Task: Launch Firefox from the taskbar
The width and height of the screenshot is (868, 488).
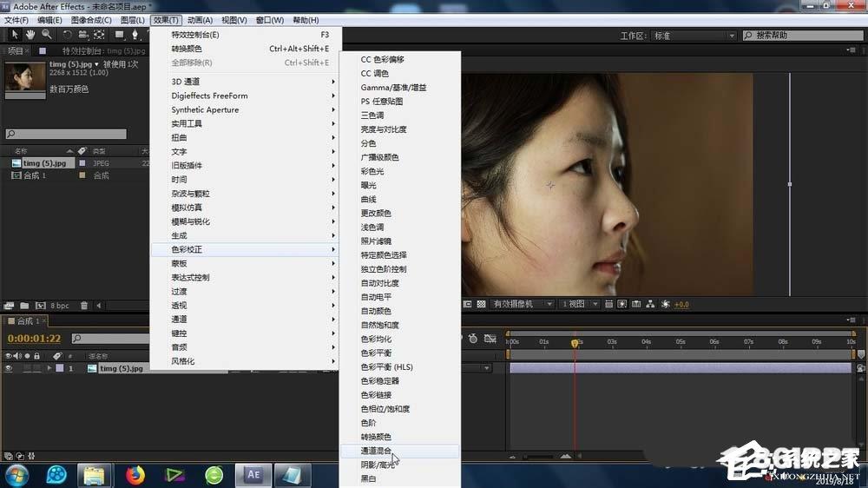Action: point(135,475)
